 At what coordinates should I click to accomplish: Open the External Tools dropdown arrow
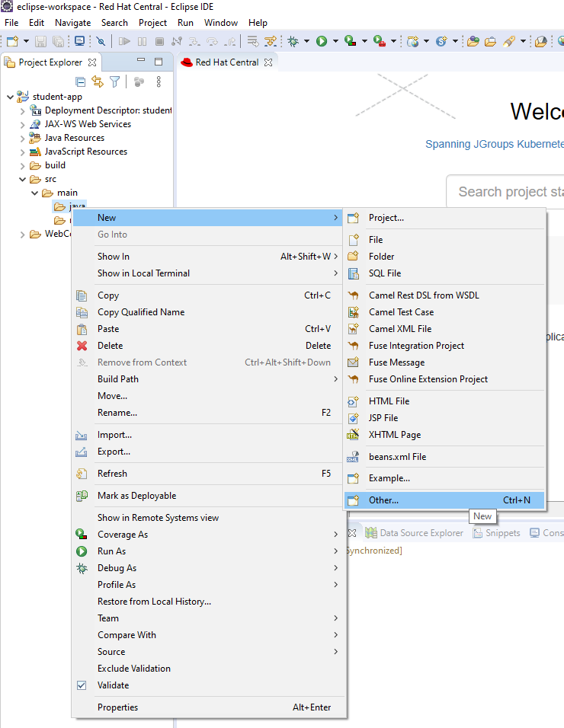click(393, 41)
